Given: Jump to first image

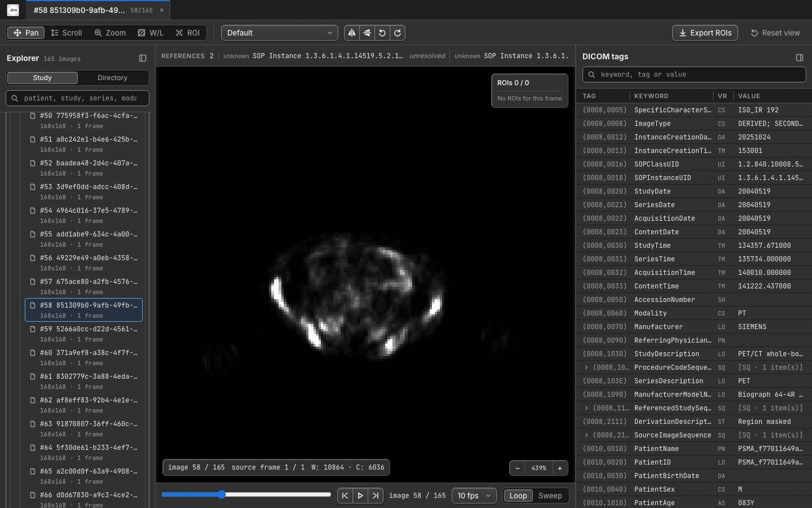Looking at the screenshot, I should [345, 496].
